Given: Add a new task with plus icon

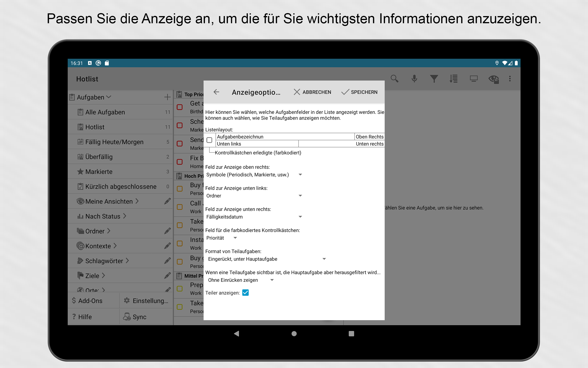Looking at the screenshot, I should tap(167, 97).
